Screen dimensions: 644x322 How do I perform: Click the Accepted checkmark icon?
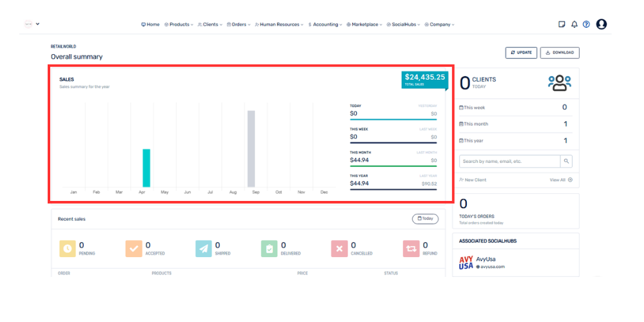pos(135,249)
